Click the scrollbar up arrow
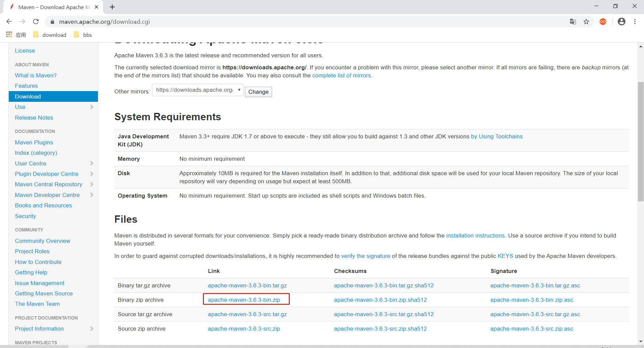 (641, 46)
